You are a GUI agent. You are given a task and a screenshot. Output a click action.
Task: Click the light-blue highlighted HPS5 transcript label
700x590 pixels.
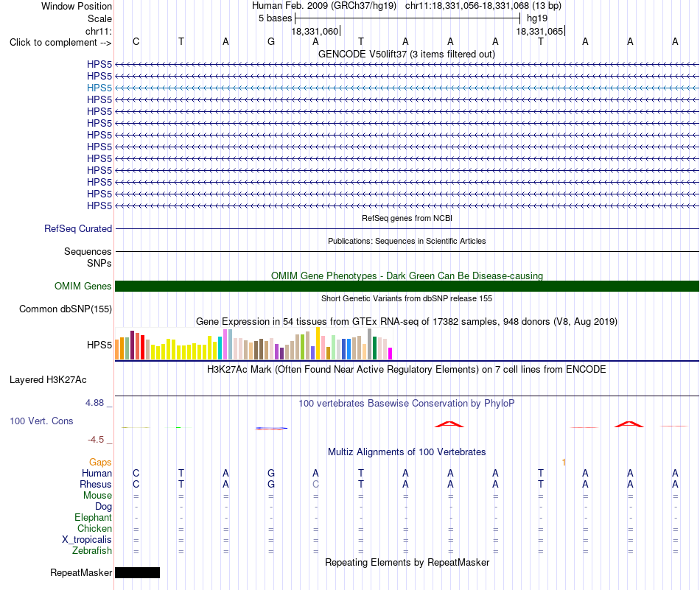99,88
